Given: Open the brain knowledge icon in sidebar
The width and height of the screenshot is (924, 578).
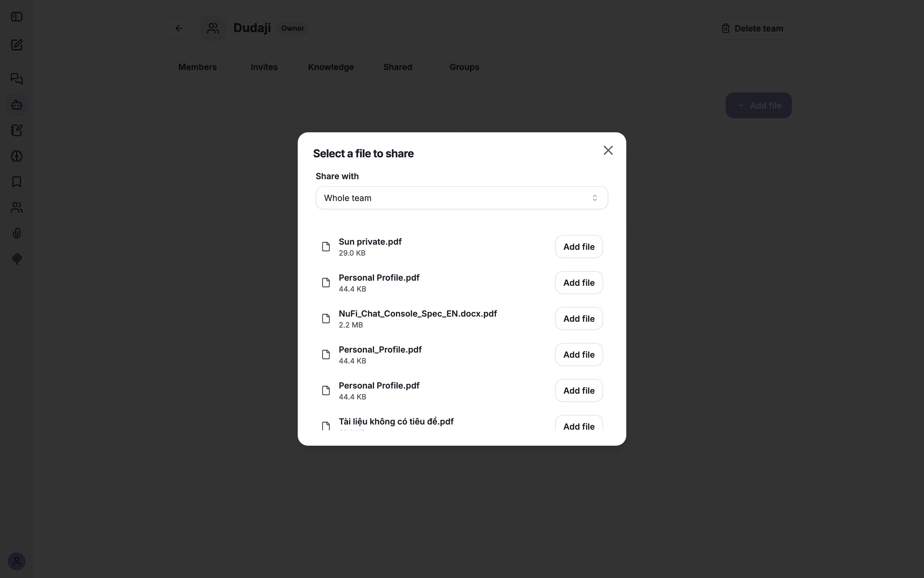Looking at the screenshot, I should [16, 156].
